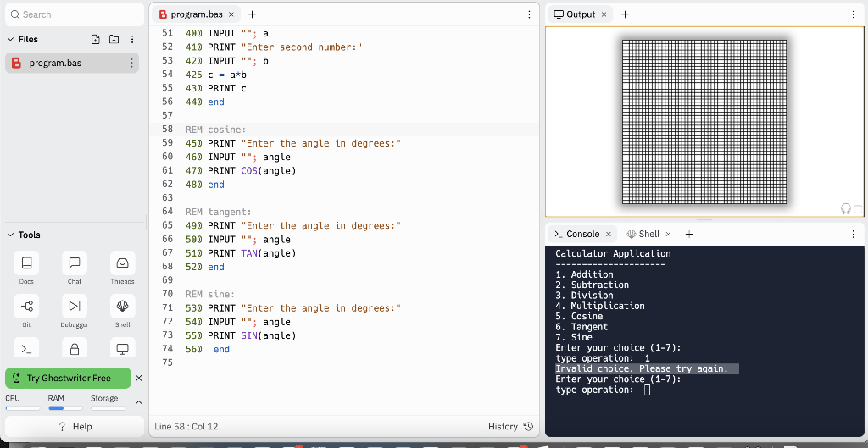Image resolution: width=868 pixels, height=448 pixels.
Task: Click '4. Multiplication' in console
Action: click(x=600, y=306)
